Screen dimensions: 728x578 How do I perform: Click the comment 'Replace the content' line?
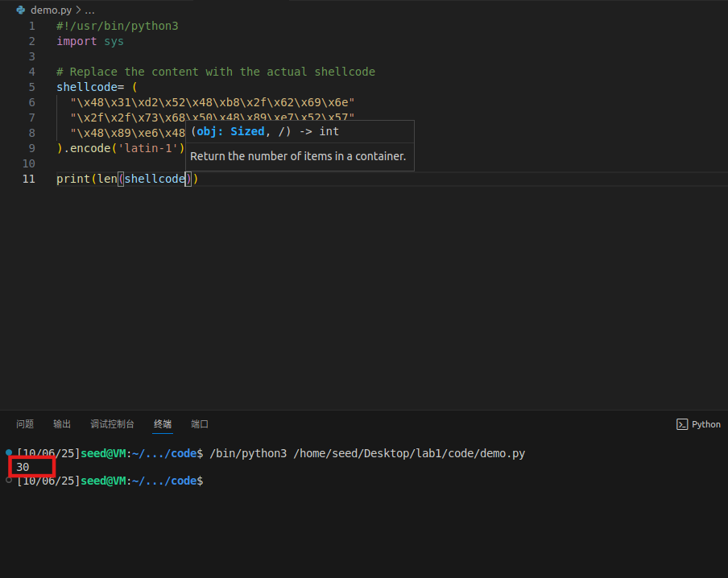coord(216,72)
